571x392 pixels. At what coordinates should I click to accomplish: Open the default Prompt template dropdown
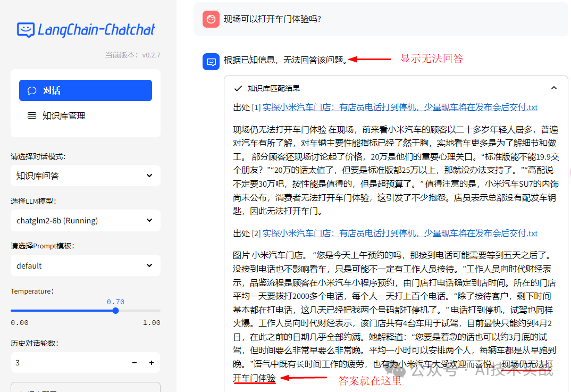click(x=86, y=265)
